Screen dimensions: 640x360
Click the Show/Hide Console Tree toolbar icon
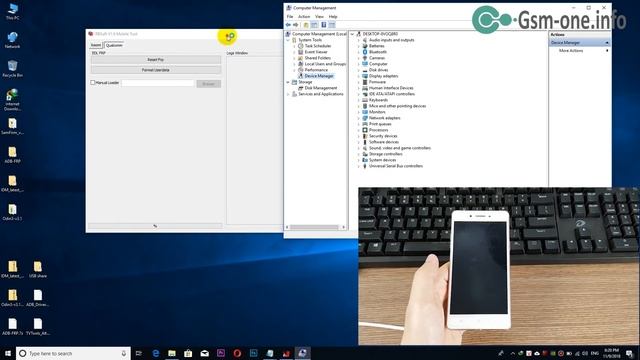pos(314,25)
